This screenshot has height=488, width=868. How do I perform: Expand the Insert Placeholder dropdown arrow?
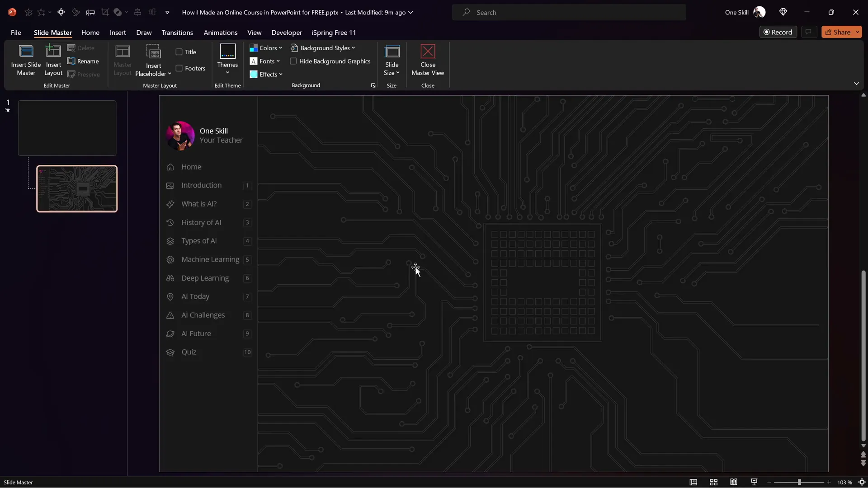click(170, 74)
